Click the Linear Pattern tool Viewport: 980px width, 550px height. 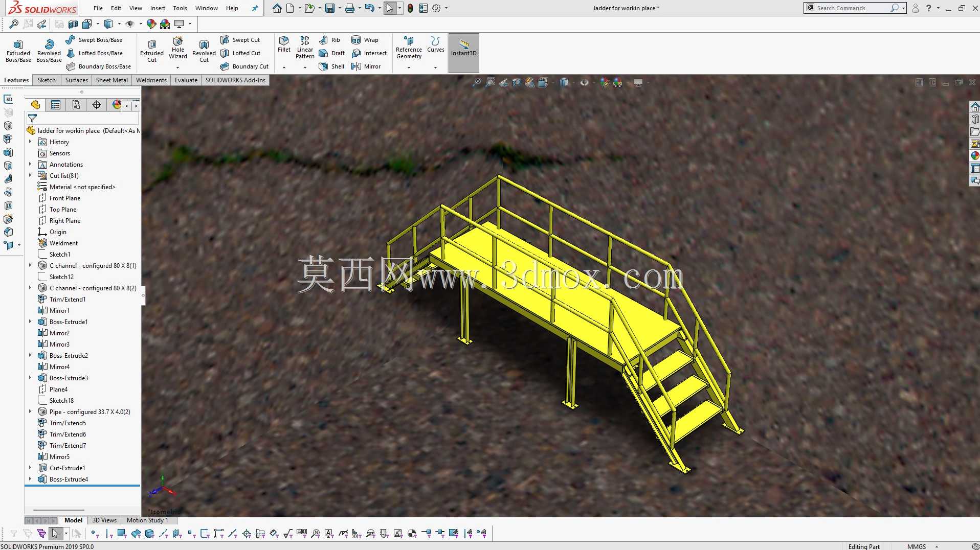(x=305, y=48)
